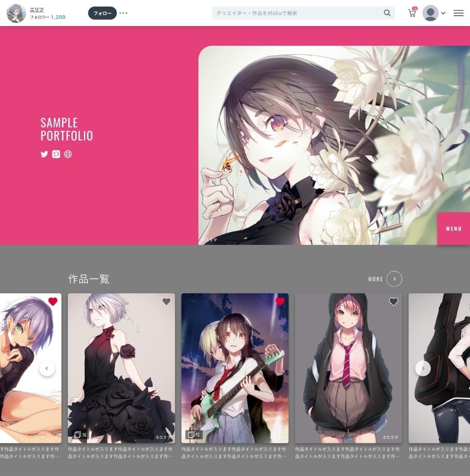
Task: Open the green bass guitar artwork thumbnail
Action: tap(235, 368)
